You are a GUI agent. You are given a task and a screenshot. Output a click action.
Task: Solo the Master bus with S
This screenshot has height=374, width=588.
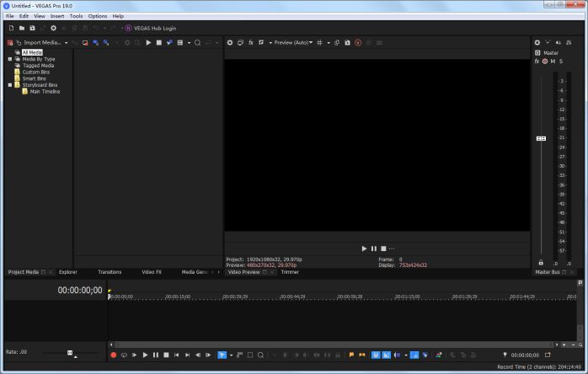(x=561, y=61)
